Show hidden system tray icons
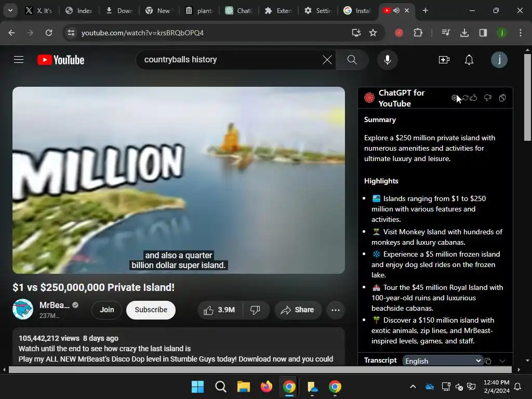532x399 pixels. point(413,387)
